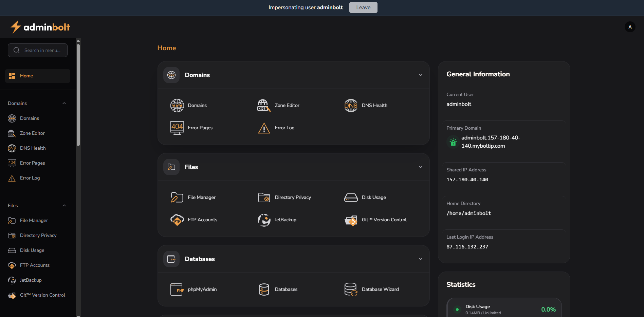Image resolution: width=644 pixels, height=317 pixels.
Task: Launch File Manager from the Files panel
Action: 177,198
